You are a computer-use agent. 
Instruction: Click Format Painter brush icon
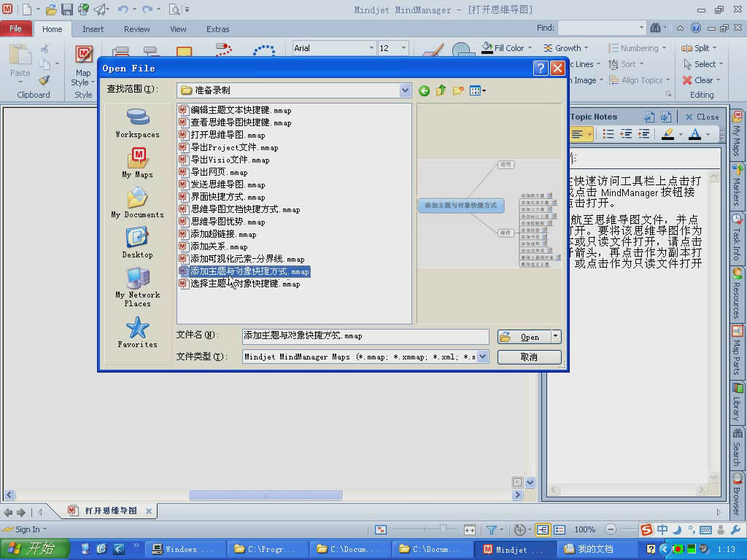click(x=44, y=80)
